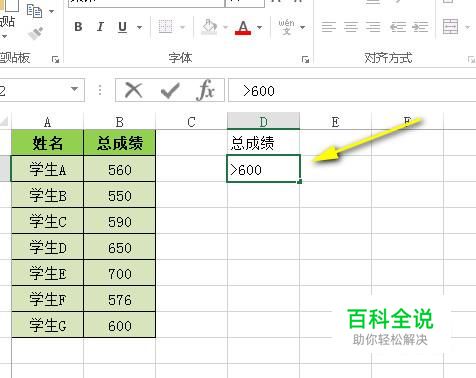Align text right

tap(373, 27)
